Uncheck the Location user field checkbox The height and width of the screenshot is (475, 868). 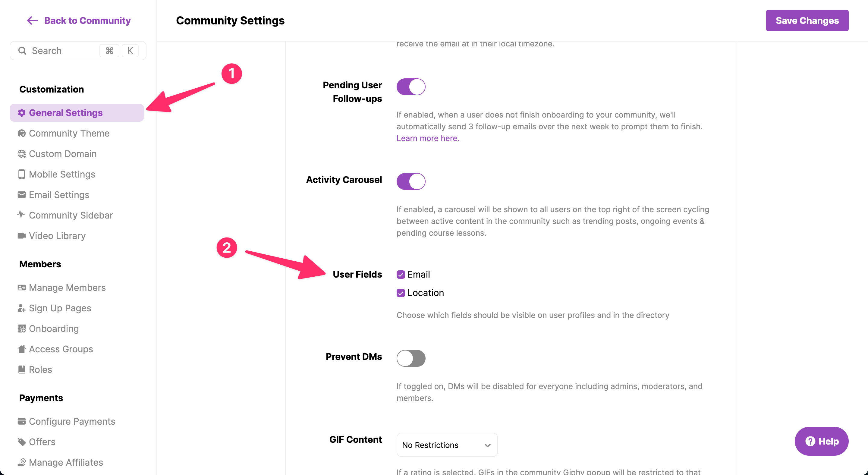tap(401, 293)
